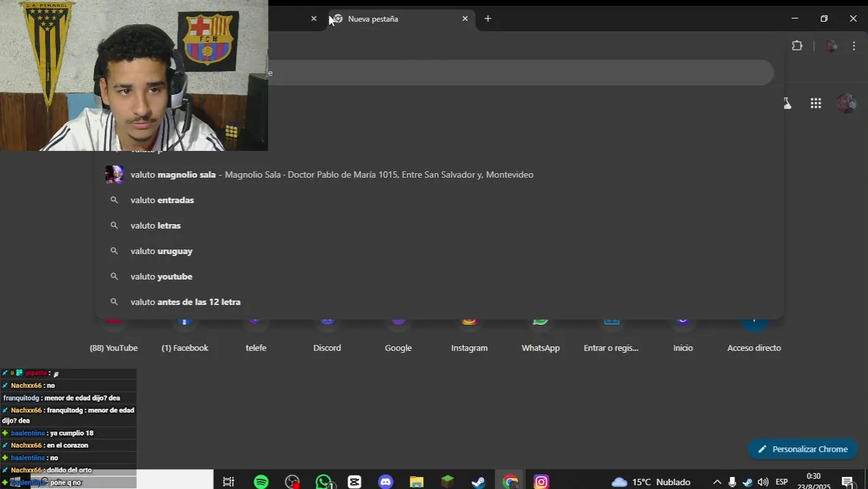The height and width of the screenshot is (489, 868).
Task: Open the 15°C Nublado weather widget
Action: coord(651,482)
